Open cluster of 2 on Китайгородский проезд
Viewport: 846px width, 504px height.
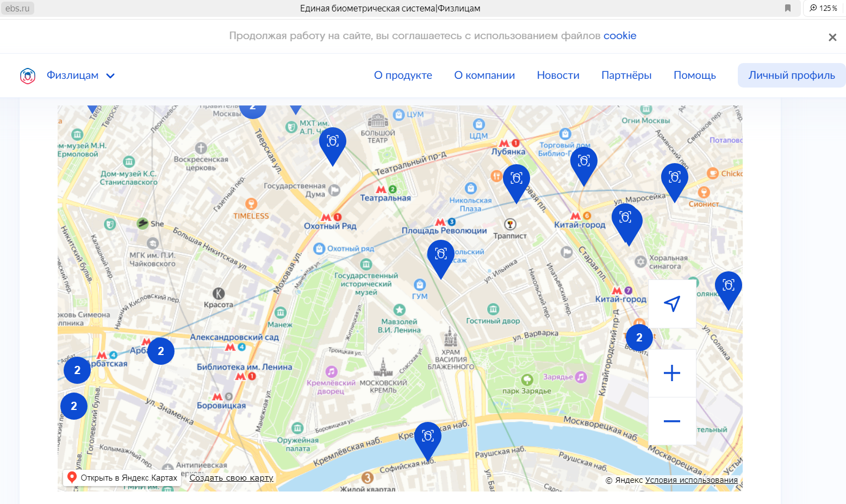pyautogui.click(x=639, y=338)
